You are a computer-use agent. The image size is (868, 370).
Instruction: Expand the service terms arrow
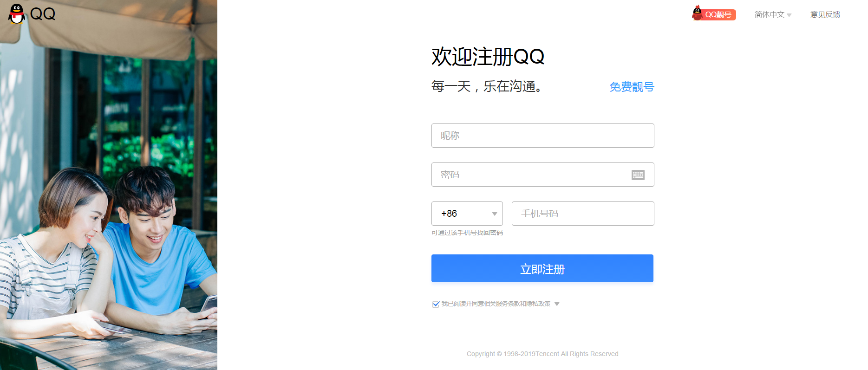coord(557,304)
